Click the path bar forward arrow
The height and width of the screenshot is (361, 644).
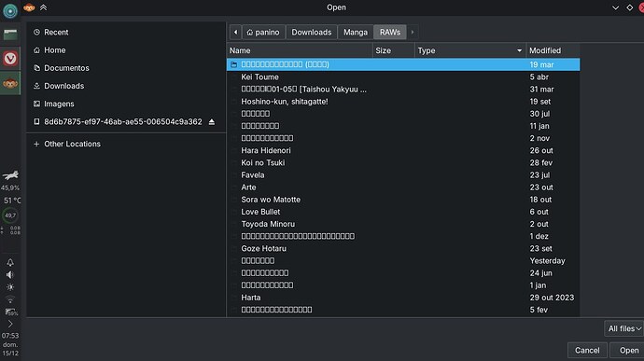pos(413,32)
